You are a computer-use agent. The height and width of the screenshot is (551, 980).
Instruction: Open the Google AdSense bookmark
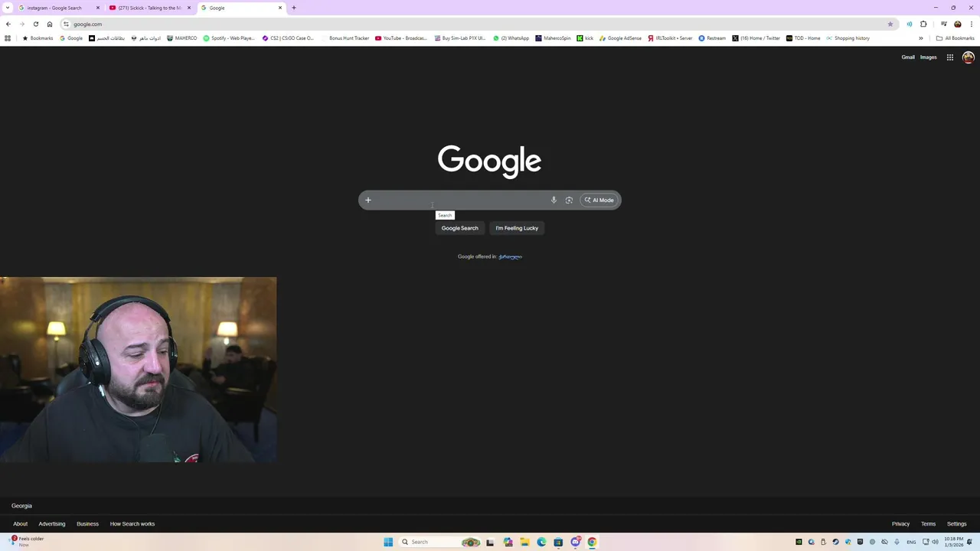click(620, 38)
